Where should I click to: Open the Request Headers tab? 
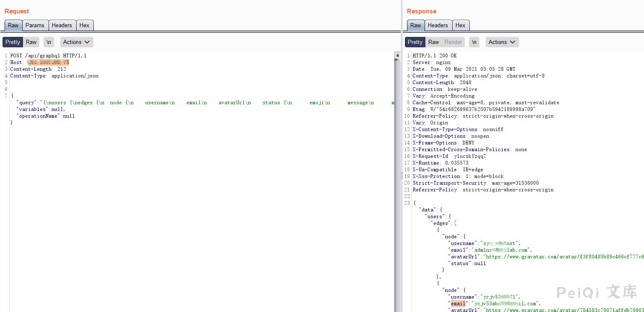coord(62,25)
